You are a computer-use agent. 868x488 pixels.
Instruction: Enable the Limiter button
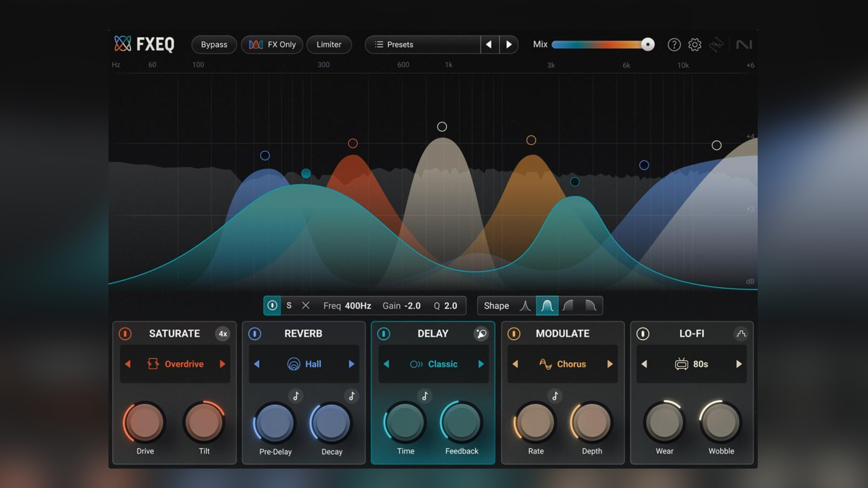click(329, 45)
